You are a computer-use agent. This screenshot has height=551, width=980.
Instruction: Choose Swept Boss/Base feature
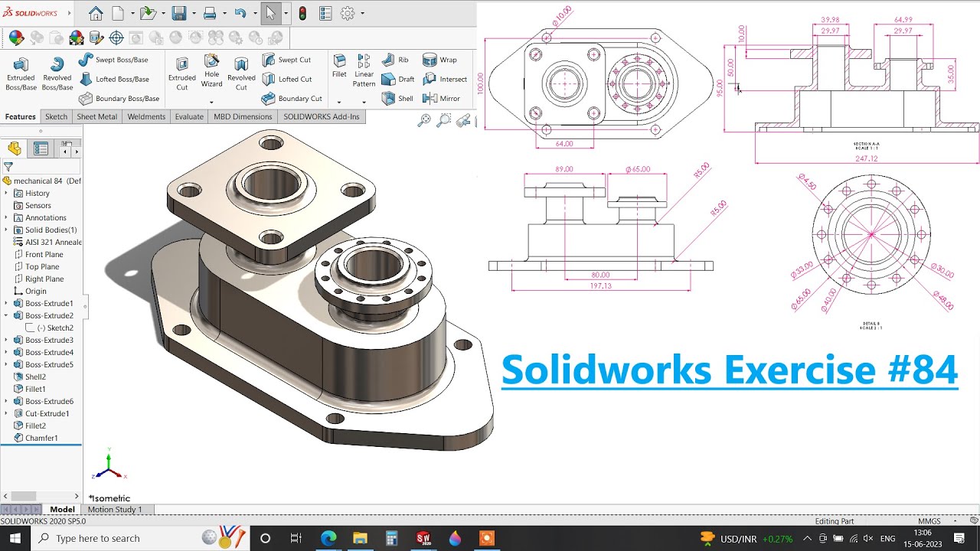click(113, 60)
